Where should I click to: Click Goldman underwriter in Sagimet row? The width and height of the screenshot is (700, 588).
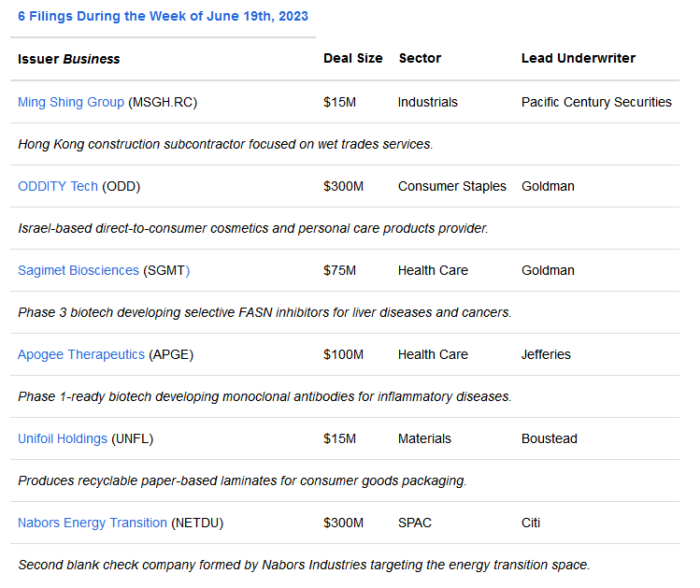(x=548, y=270)
